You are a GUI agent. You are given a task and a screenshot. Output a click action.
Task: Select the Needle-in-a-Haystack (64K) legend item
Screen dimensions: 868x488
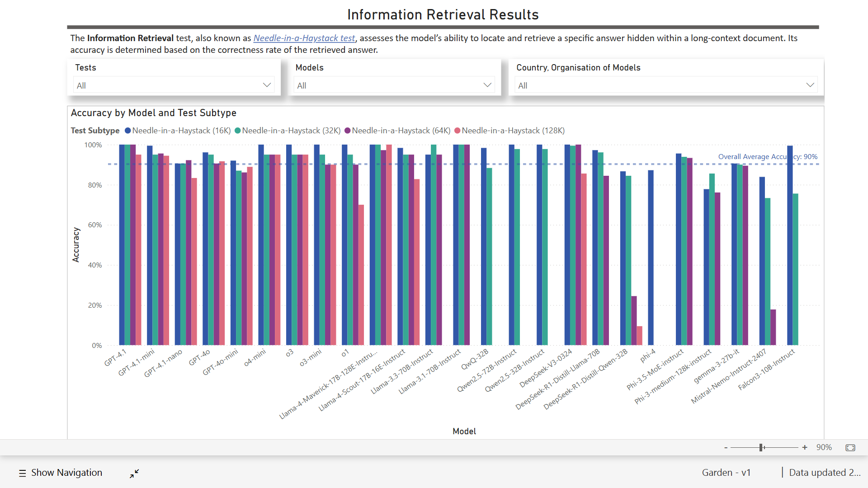click(x=397, y=131)
